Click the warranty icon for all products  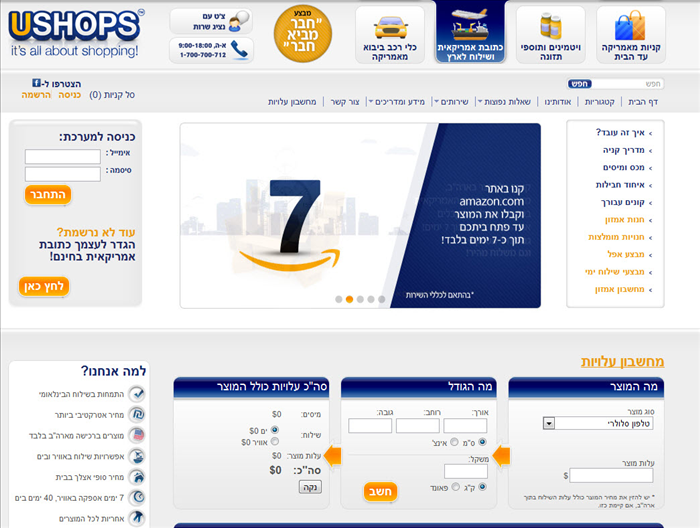137,518
